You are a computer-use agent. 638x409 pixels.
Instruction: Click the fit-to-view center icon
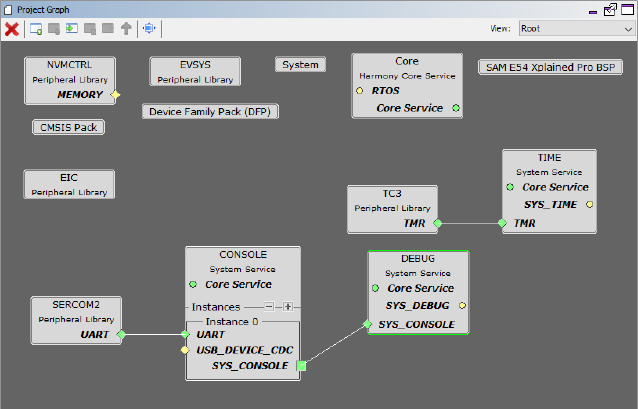[149, 29]
